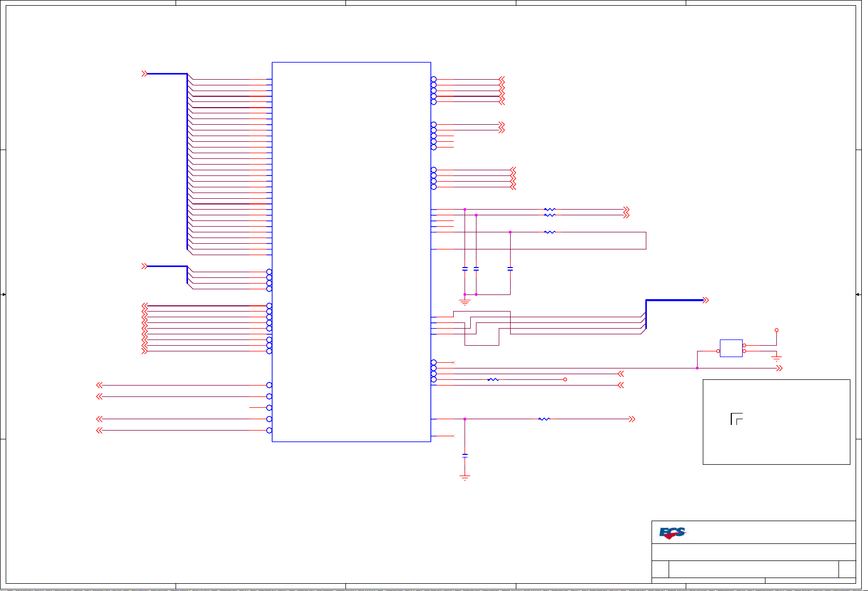Select the large blue main IC outline
Image resolution: width=868 pixels, height=591 pixels.
(351, 252)
